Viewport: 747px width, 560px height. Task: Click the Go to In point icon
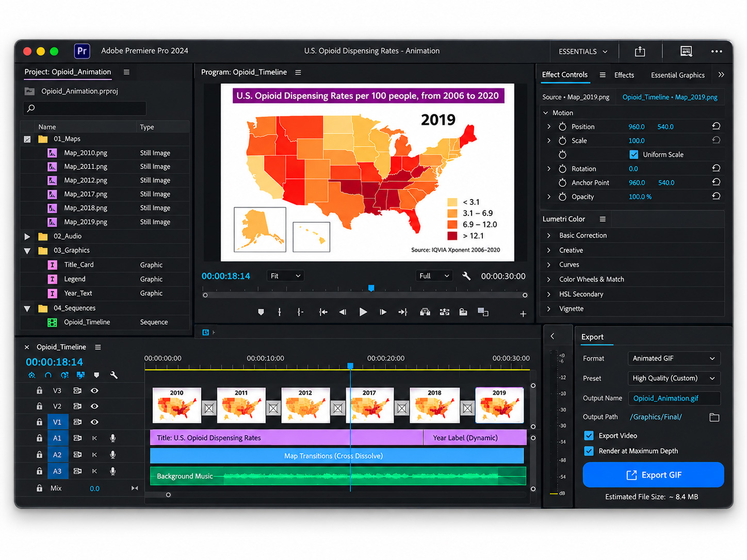pyautogui.click(x=323, y=312)
